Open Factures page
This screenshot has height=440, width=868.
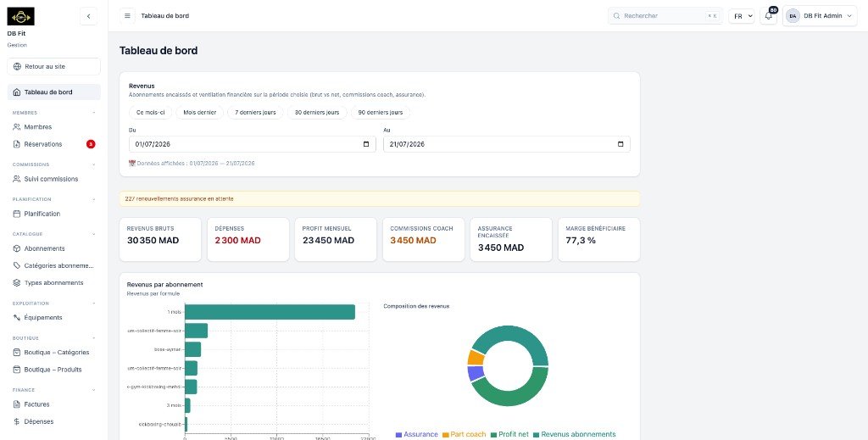(53, 404)
